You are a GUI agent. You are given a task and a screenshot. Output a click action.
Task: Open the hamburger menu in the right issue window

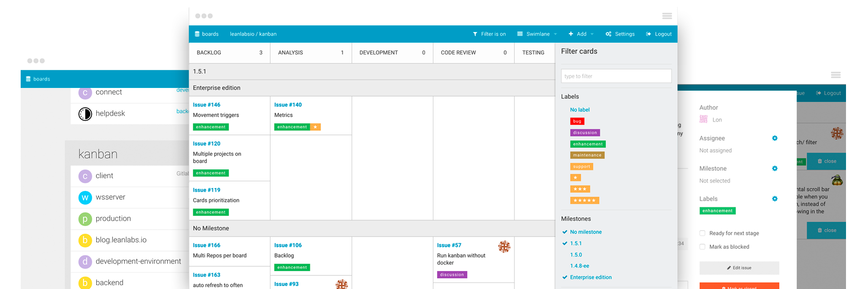click(x=836, y=75)
